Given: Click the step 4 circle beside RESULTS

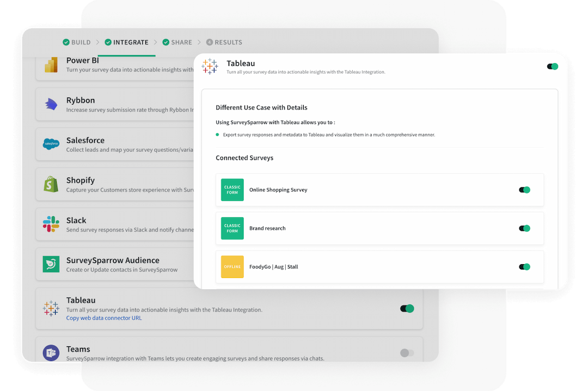Looking at the screenshot, I should click(209, 42).
